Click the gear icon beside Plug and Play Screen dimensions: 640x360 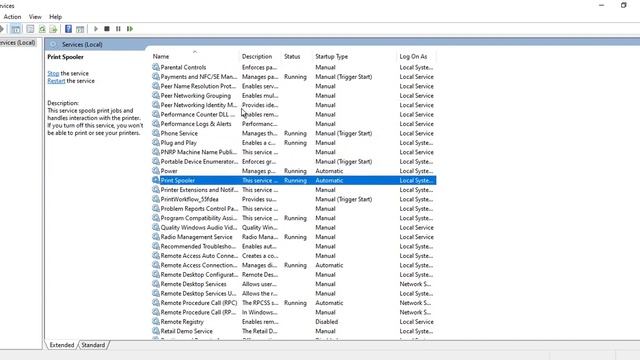(156, 142)
